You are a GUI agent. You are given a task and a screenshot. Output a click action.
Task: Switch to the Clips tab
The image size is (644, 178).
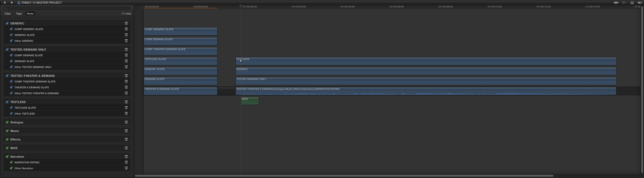point(7,14)
